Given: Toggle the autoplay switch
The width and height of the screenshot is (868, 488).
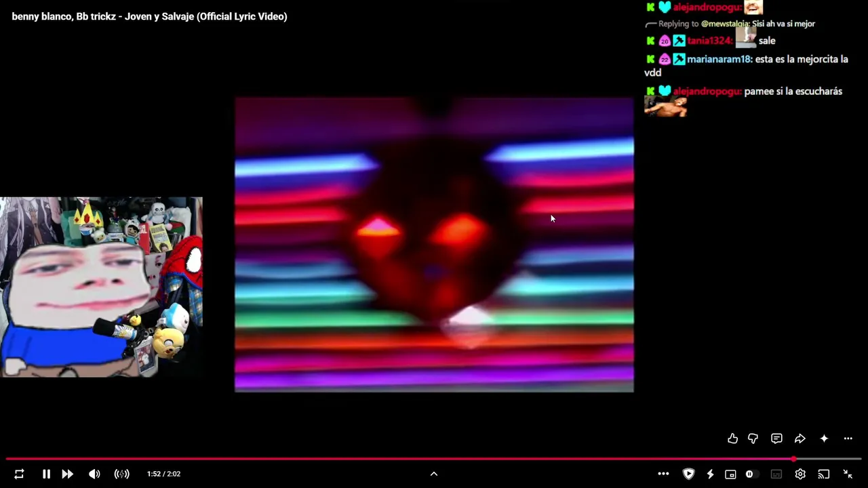Looking at the screenshot, I should click(x=751, y=474).
